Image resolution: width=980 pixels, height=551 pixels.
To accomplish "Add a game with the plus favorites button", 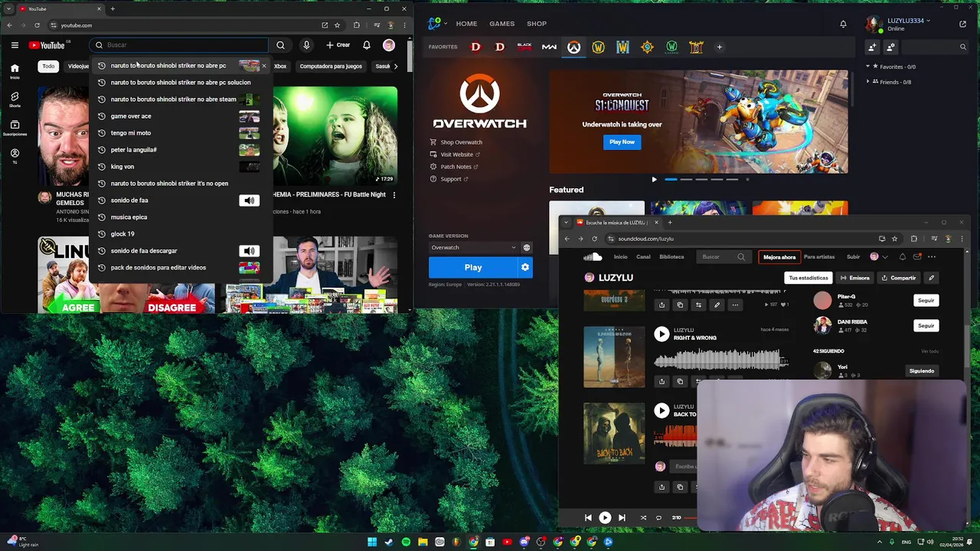I will [719, 47].
